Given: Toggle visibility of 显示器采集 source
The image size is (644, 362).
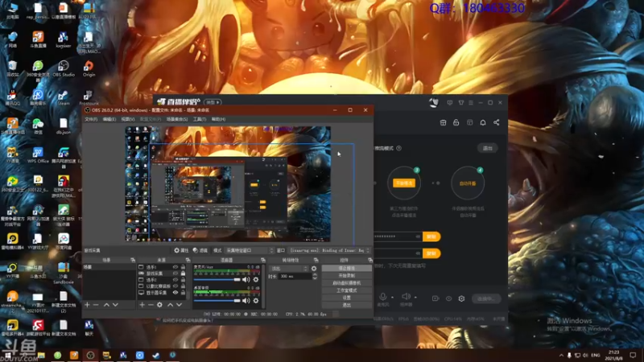Looking at the screenshot, I should pyautogui.click(x=175, y=293).
